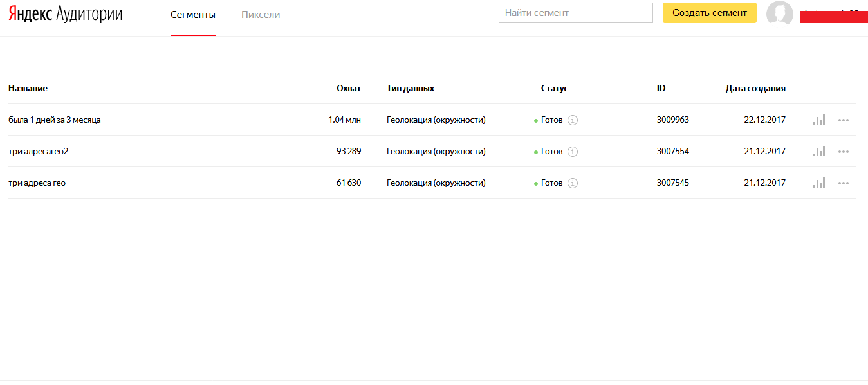Click Готов status of segment 3007545
This screenshot has width=868, height=385.
click(x=551, y=183)
